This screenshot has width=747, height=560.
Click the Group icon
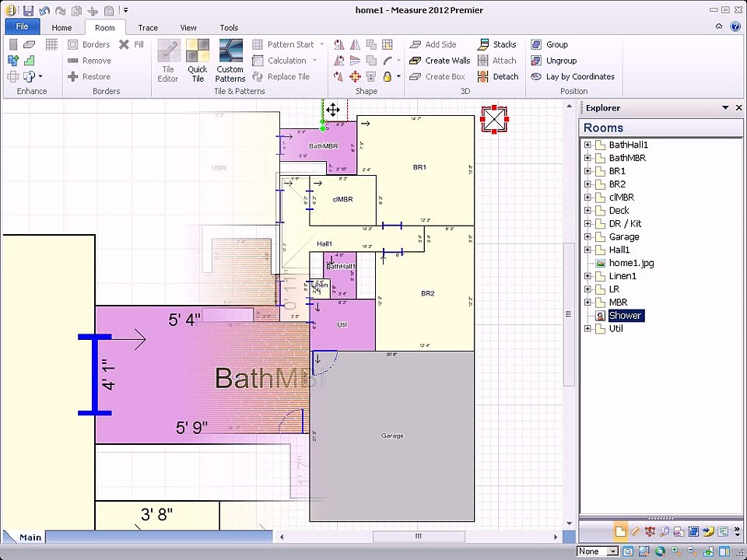pyautogui.click(x=536, y=44)
